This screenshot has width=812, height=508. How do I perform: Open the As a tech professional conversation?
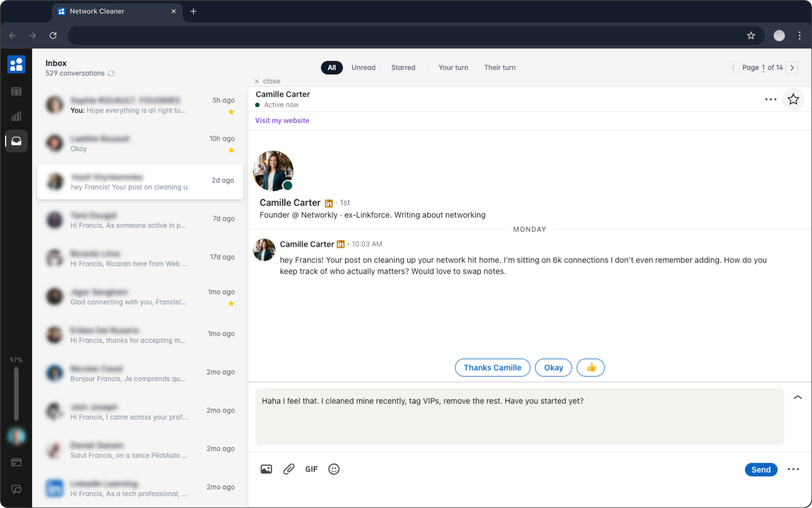tap(140, 489)
